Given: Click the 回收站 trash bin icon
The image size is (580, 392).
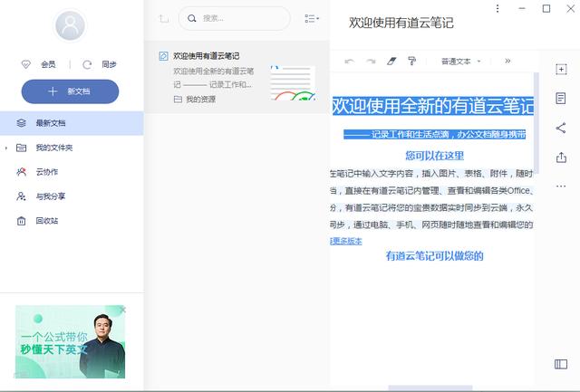Looking at the screenshot, I should point(22,221).
